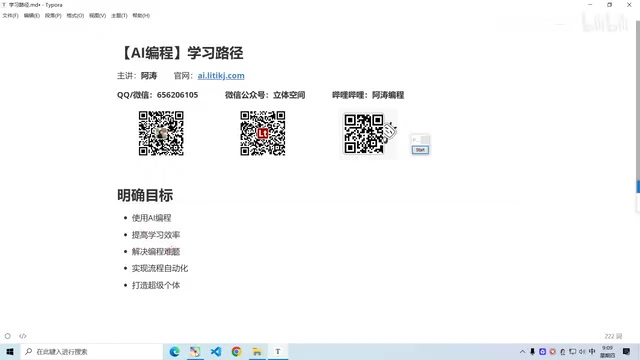Click the 222 词 word count
Viewport: 640px width, 360px height.
613,336
